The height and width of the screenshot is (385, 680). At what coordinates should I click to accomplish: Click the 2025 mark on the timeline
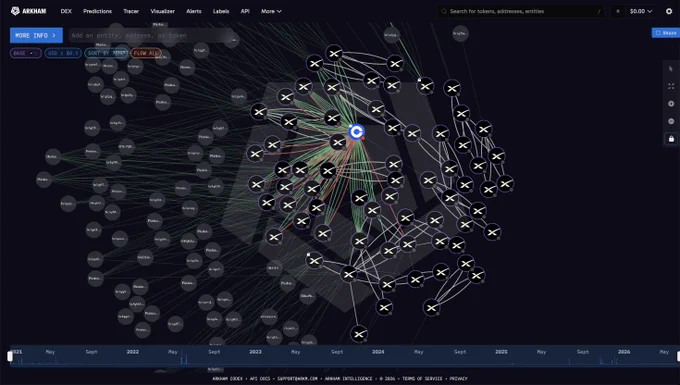click(x=501, y=352)
